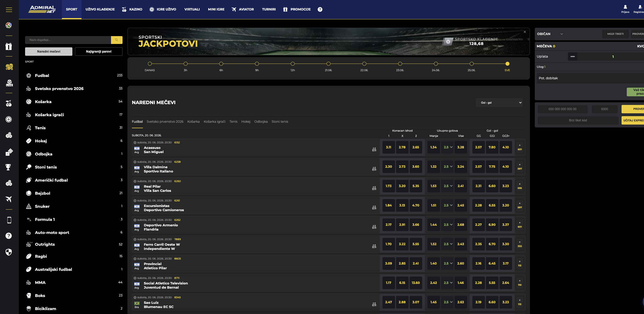Select the 6h time filter point

[221, 64]
